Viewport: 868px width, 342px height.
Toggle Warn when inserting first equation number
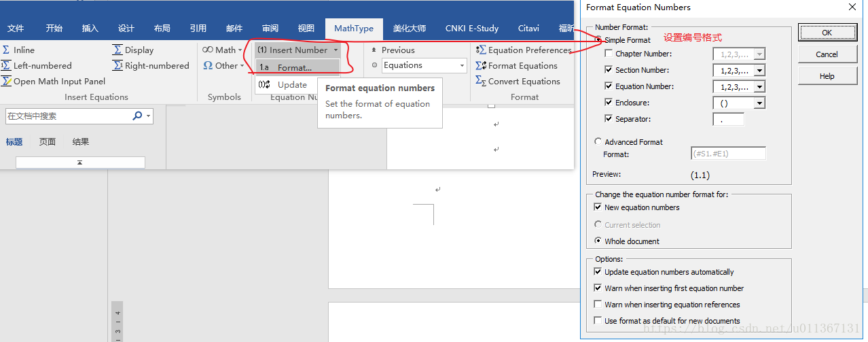pyautogui.click(x=598, y=288)
